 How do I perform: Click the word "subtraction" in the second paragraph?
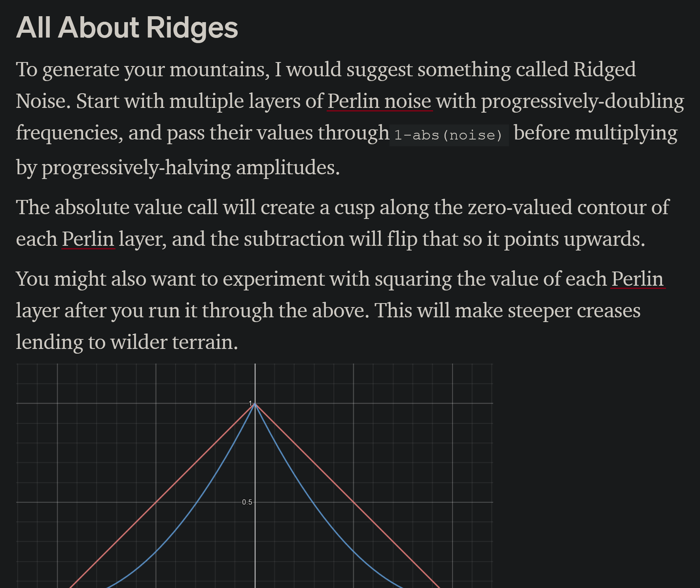[294, 239]
